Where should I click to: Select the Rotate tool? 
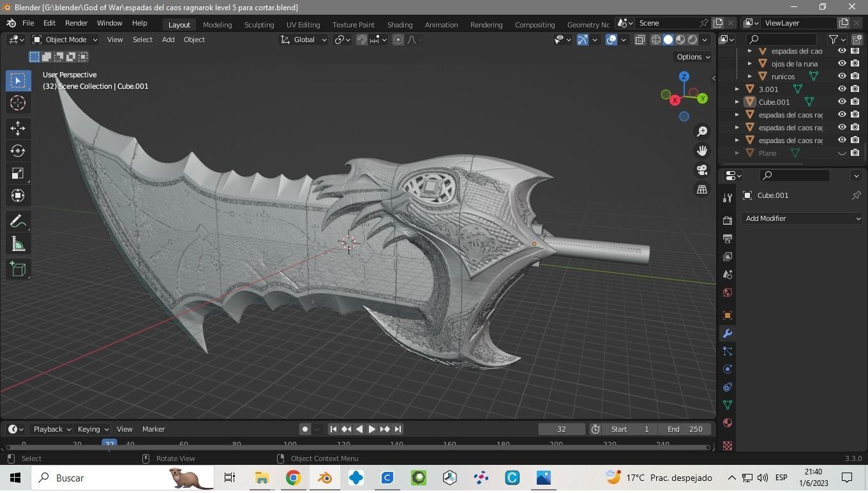coord(17,151)
